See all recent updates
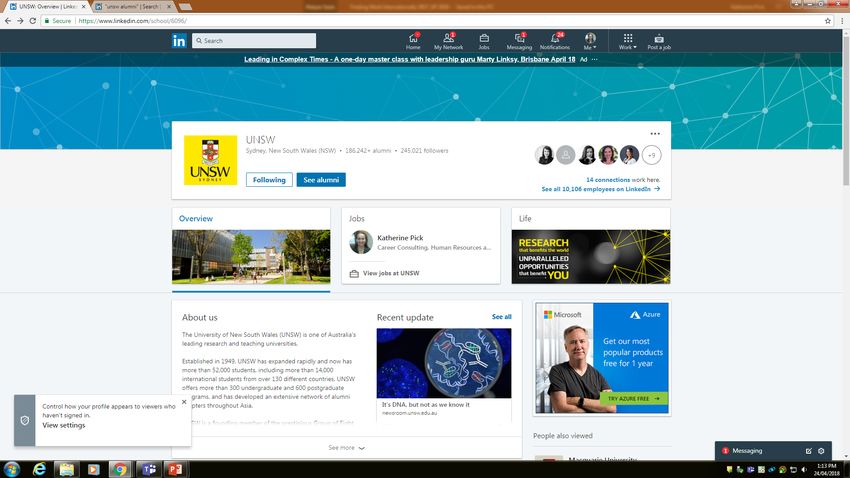Image resolution: width=850 pixels, height=478 pixels. click(501, 316)
